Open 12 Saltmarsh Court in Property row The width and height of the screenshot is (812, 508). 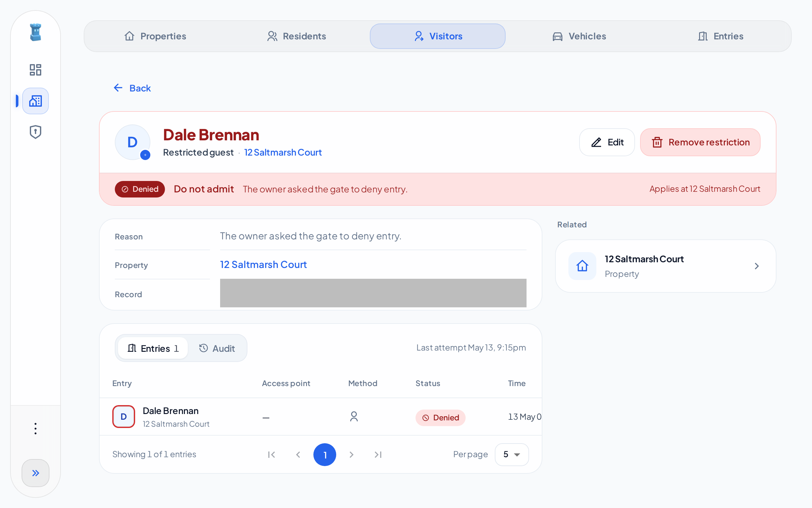(263, 264)
